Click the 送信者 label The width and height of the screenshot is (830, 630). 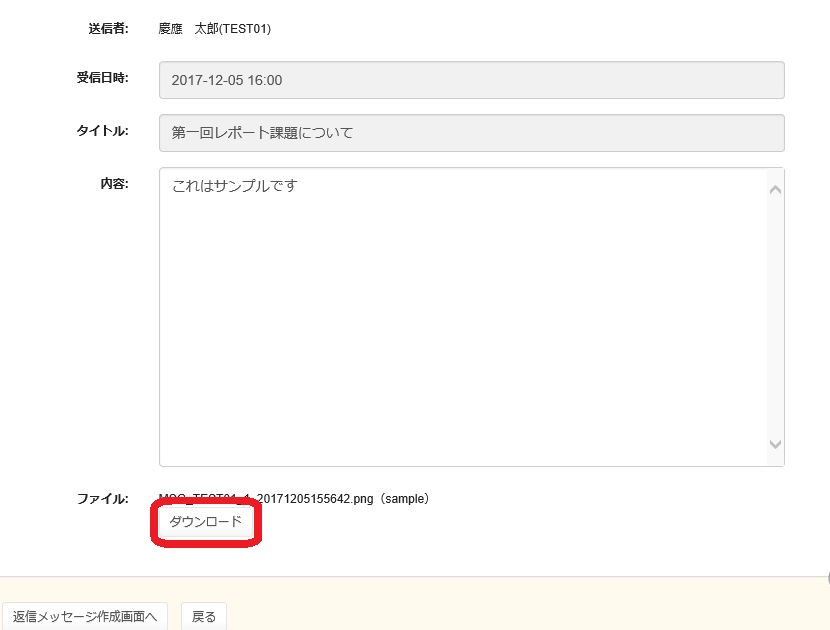point(108,29)
